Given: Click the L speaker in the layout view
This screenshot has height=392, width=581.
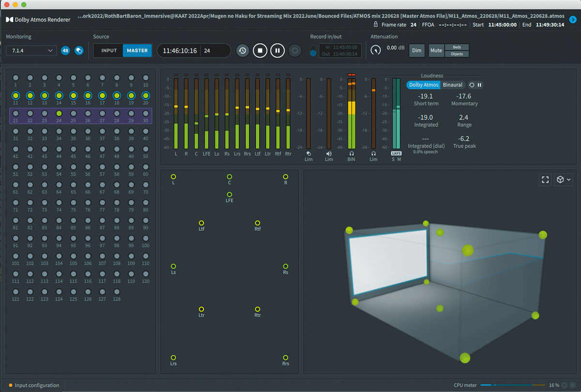Looking at the screenshot, I should (173, 177).
